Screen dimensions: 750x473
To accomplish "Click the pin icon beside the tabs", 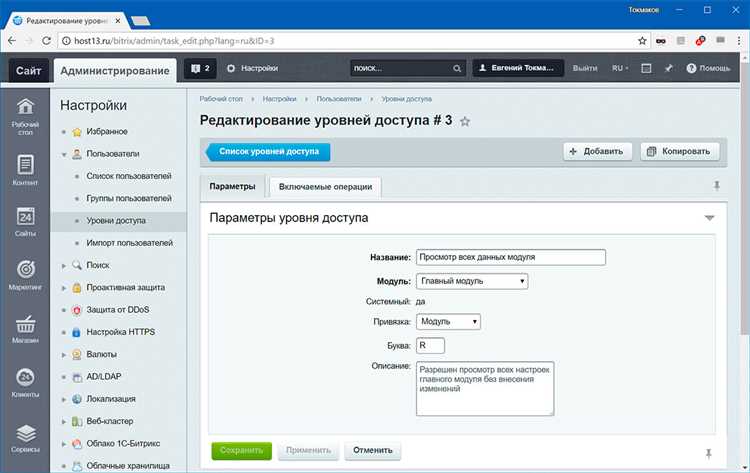I will [x=717, y=186].
